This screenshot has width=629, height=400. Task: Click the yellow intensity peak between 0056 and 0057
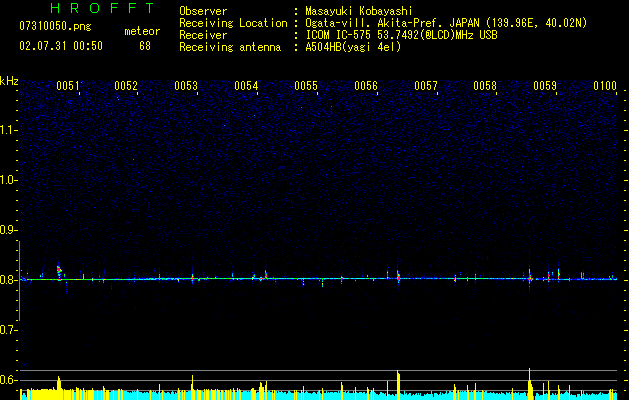(x=398, y=385)
